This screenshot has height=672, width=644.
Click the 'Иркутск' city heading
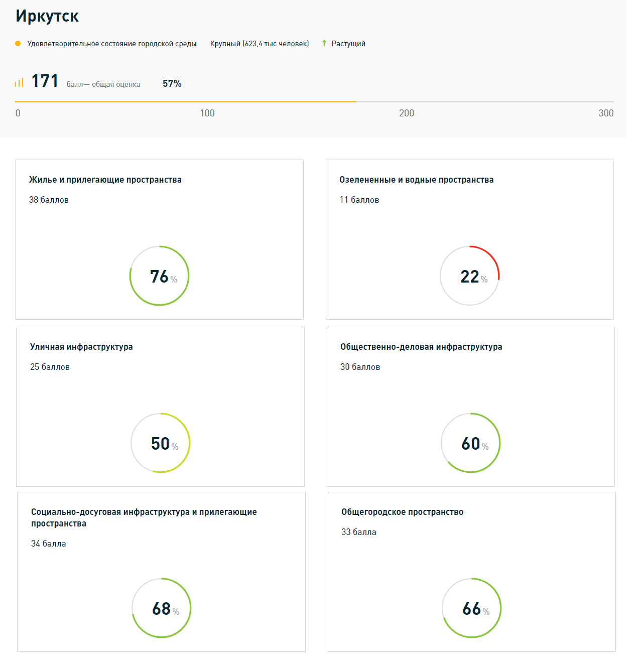[x=47, y=16]
